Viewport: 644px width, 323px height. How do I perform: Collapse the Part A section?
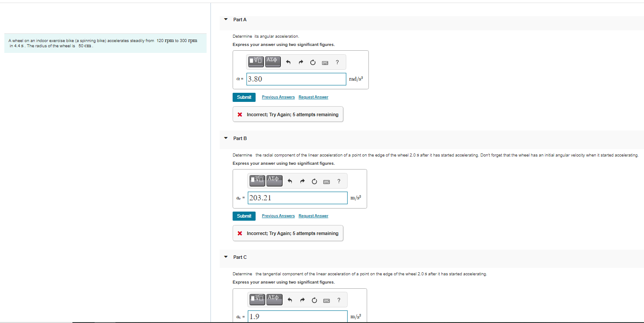pyautogui.click(x=226, y=19)
